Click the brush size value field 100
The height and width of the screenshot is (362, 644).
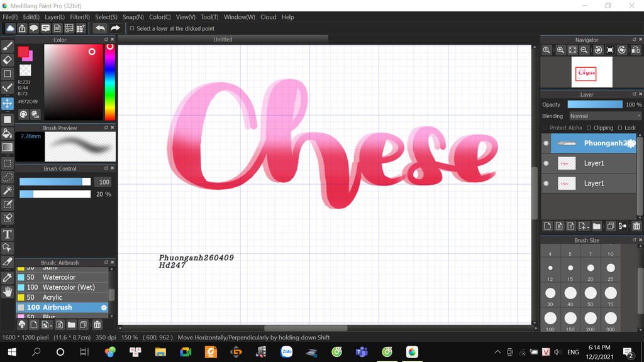[x=104, y=182]
